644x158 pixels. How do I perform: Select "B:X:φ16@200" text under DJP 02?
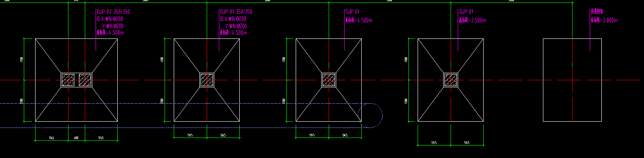(110, 19)
